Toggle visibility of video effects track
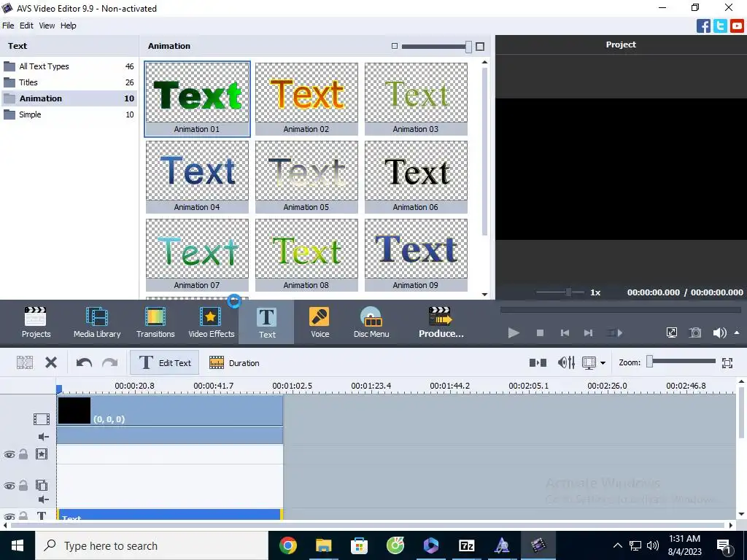747x560 pixels. pos(9,455)
